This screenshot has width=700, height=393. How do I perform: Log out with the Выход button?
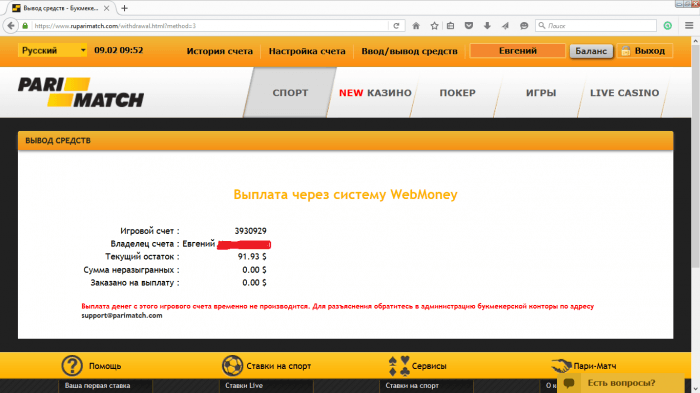(x=645, y=51)
